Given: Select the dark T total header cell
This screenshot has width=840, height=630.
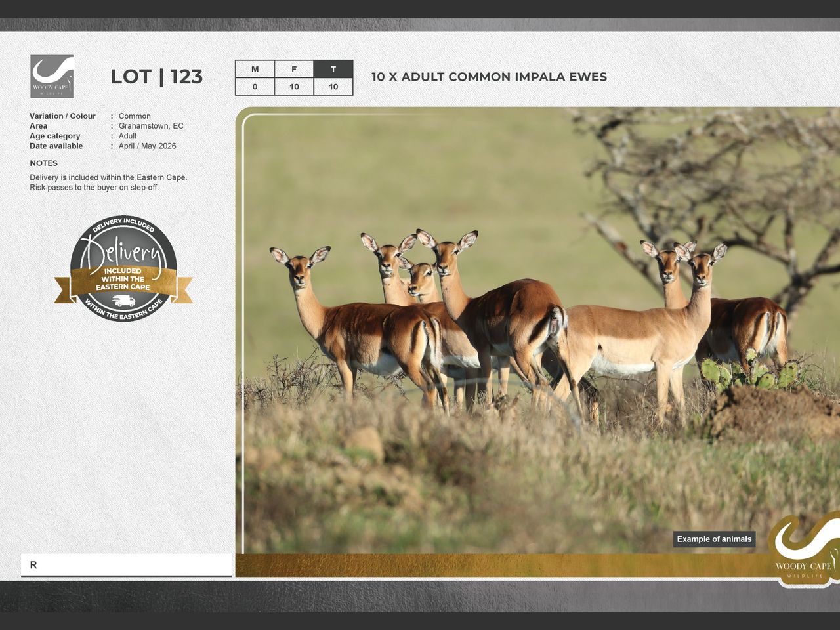Looking at the screenshot, I should [333, 69].
